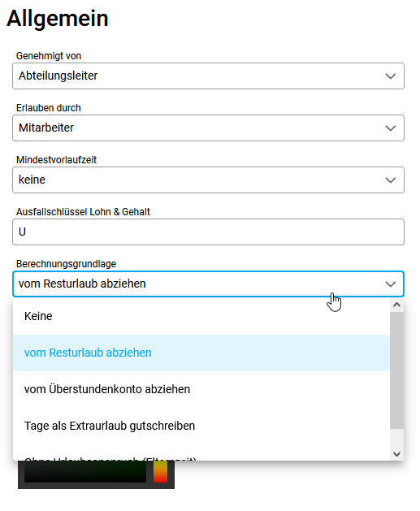Click the dropdown list scroll-down arrow
420x511 pixels.
pyautogui.click(x=397, y=453)
